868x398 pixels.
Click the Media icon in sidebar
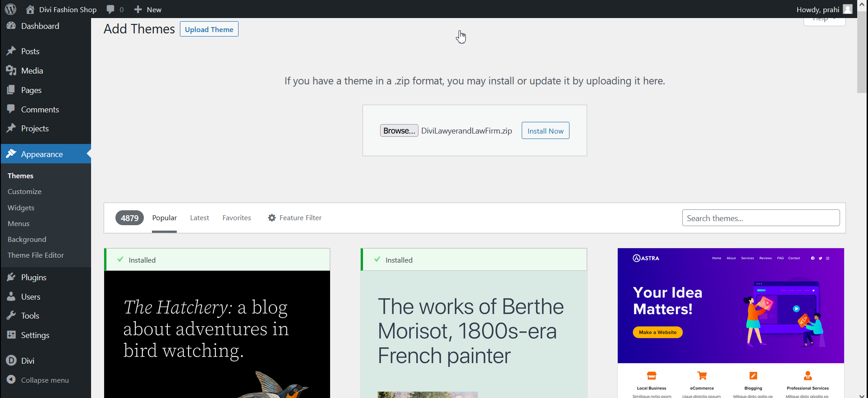(x=11, y=70)
